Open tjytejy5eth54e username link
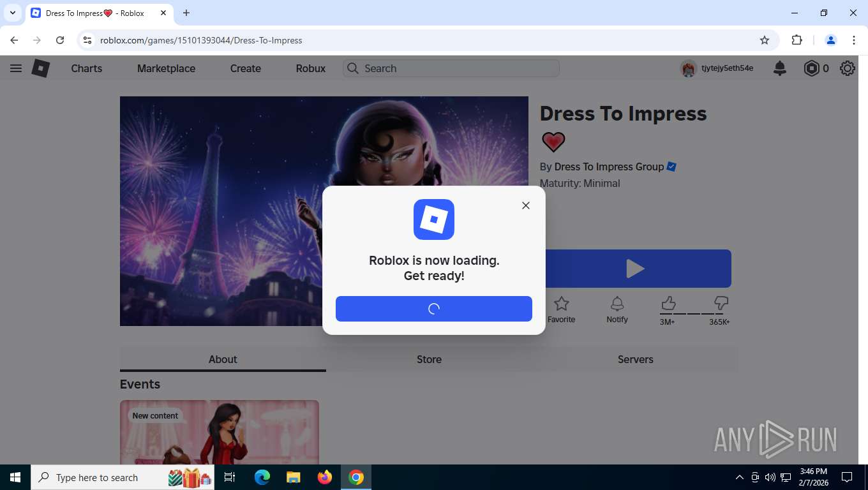Viewport: 868px width, 490px height. click(x=727, y=68)
